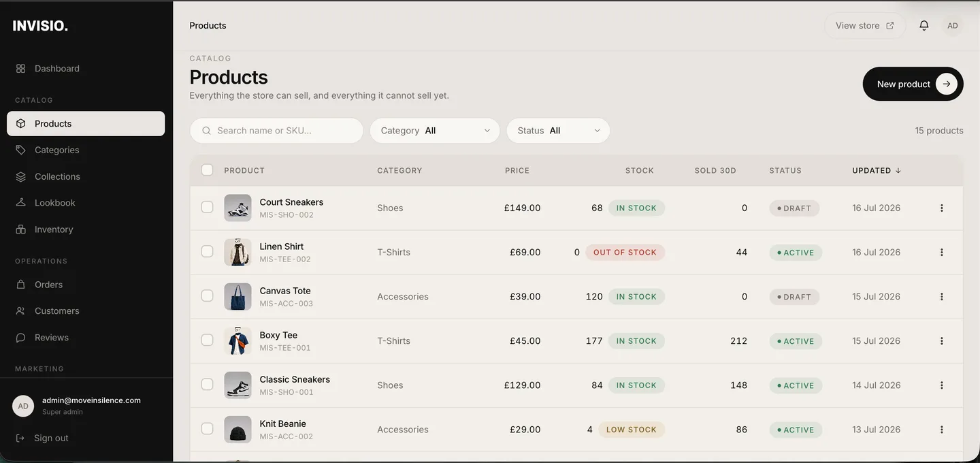Click the INVISIO logo
The image size is (980, 463).
click(x=40, y=26)
